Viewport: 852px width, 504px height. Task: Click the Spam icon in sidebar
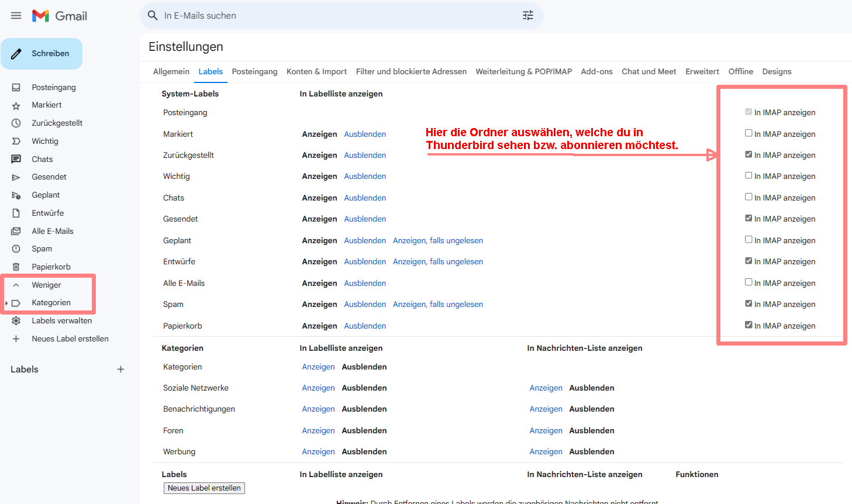pos(16,249)
